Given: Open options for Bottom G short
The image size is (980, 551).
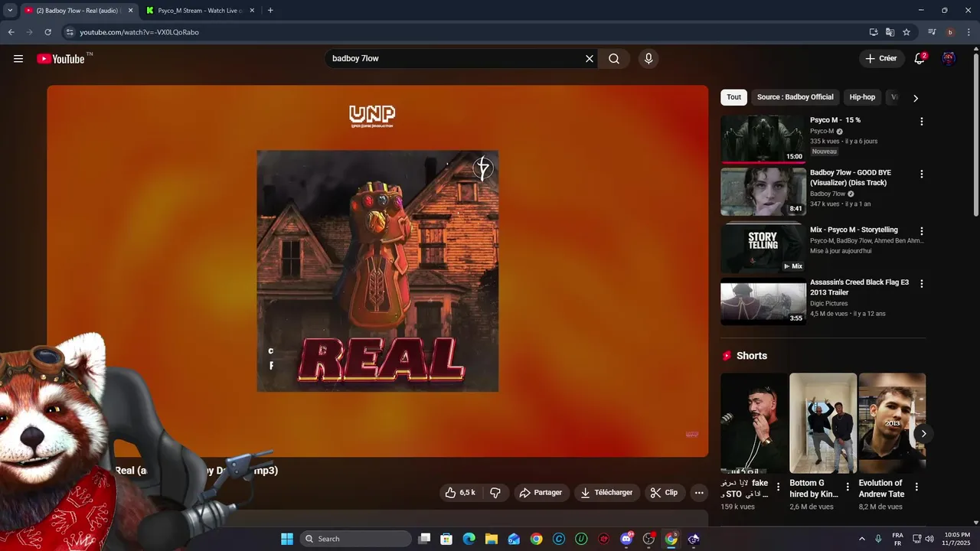Looking at the screenshot, I should (848, 487).
